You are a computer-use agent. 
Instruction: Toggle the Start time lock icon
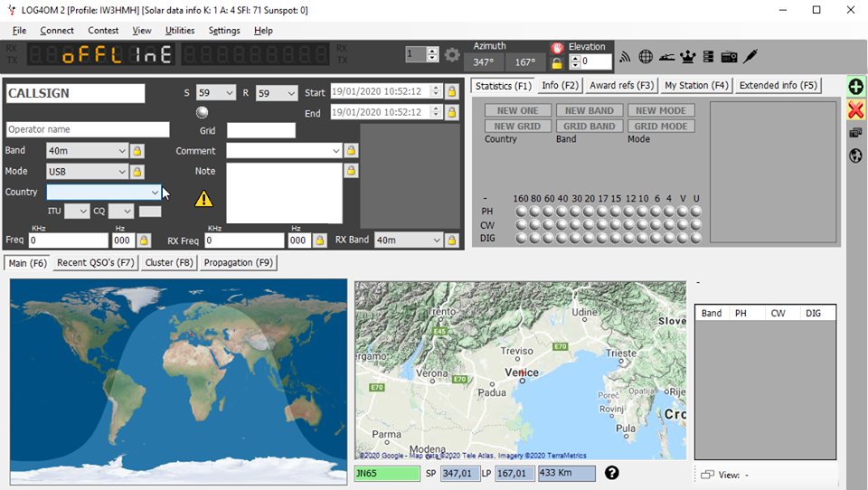pyautogui.click(x=452, y=92)
